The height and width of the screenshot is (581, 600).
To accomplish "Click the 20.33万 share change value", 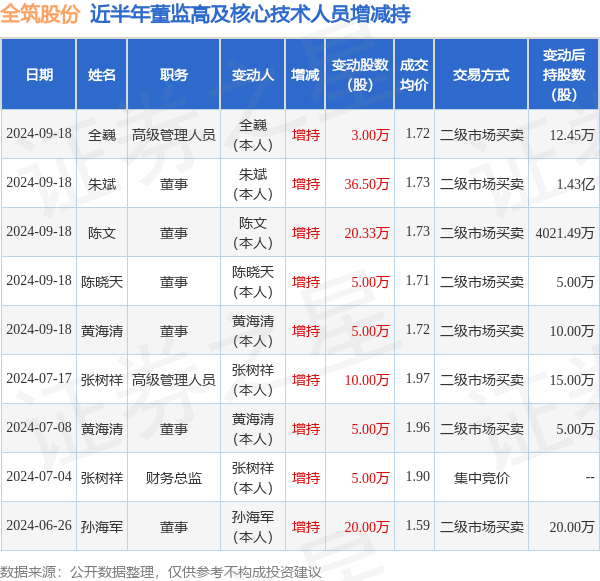I will [367, 233].
